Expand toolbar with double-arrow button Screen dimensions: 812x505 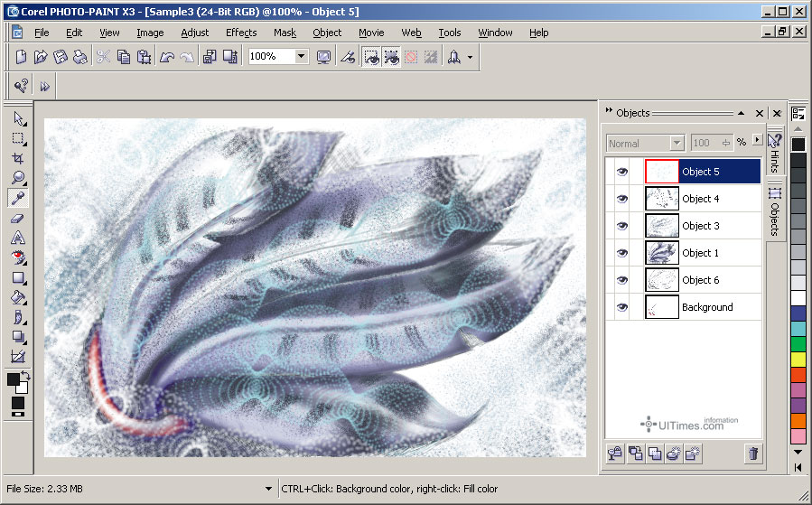(x=45, y=87)
